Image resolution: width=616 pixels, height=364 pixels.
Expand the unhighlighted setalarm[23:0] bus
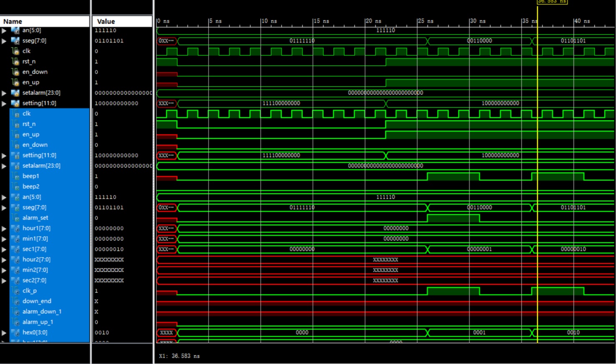pyautogui.click(x=4, y=93)
